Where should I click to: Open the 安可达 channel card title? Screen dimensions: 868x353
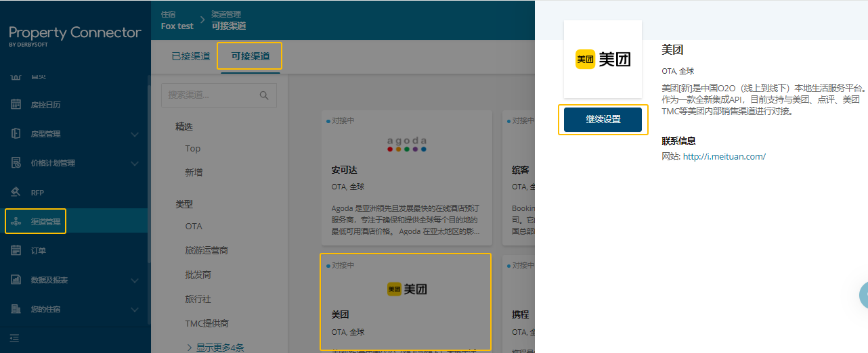(345, 169)
